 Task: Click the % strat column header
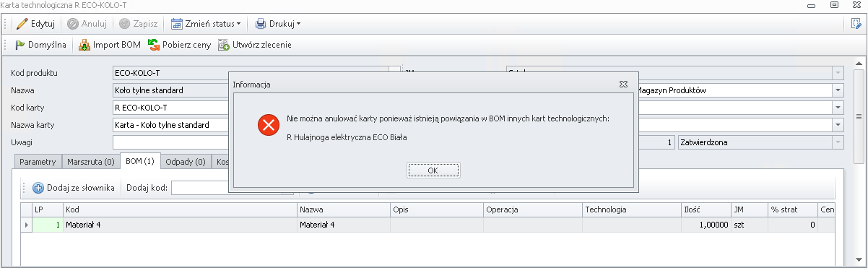[x=792, y=209]
